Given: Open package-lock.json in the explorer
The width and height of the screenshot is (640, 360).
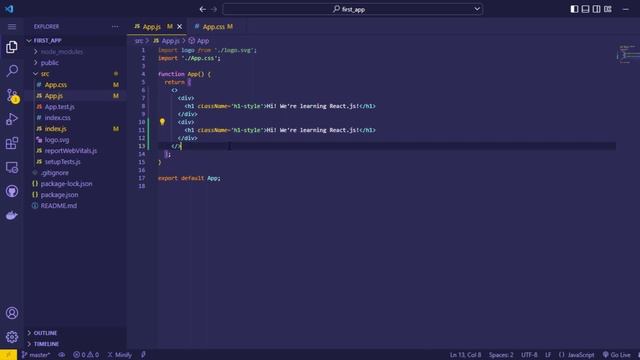Looking at the screenshot, I should [x=66, y=184].
